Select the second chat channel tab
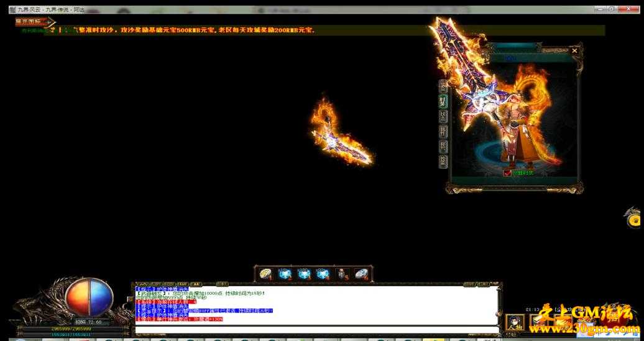 tap(156, 284)
